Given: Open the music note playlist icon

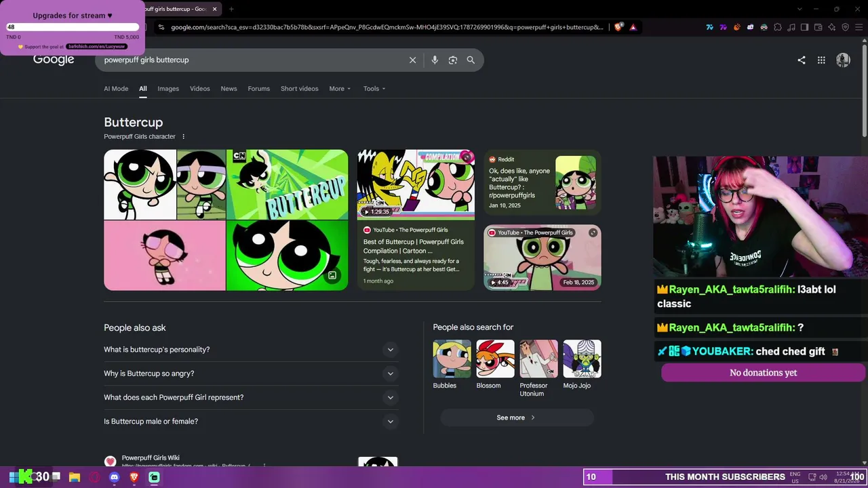Looking at the screenshot, I should pos(791,27).
